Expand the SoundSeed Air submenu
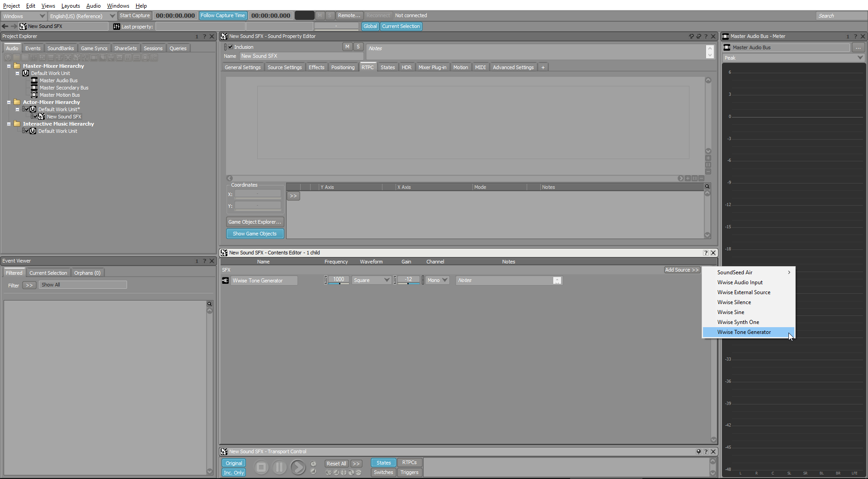868x479 pixels. click(749, 272)
